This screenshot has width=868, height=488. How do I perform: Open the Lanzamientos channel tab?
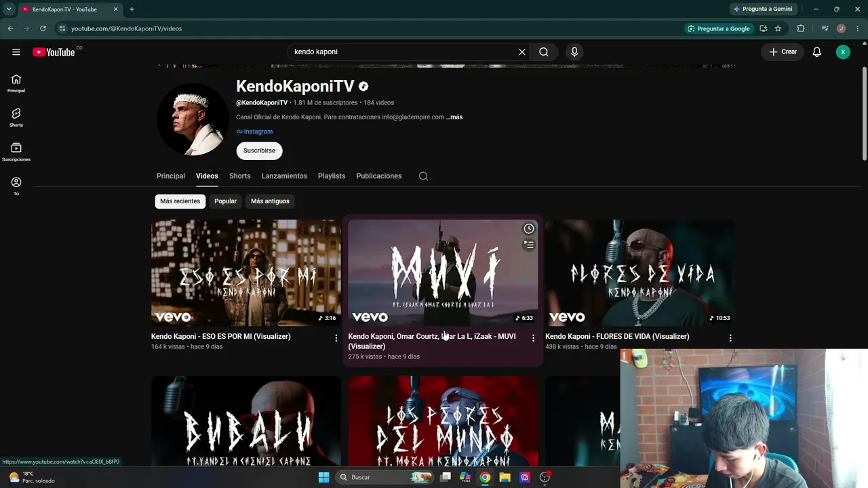284,176
